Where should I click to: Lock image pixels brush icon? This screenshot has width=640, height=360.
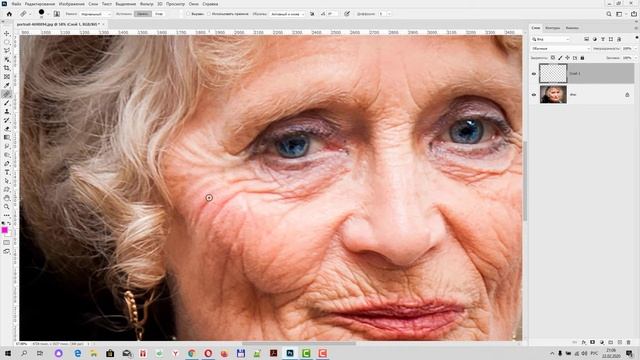[x=560, y=58]
